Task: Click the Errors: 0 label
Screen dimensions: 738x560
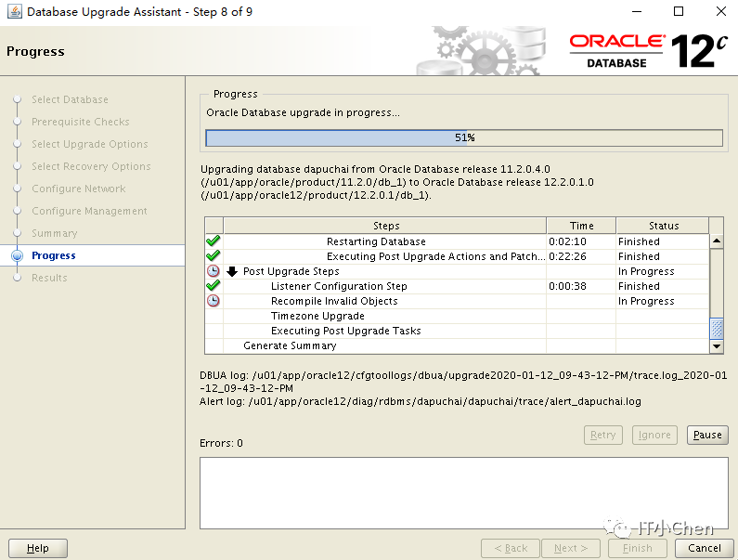Action: (221, 443)
